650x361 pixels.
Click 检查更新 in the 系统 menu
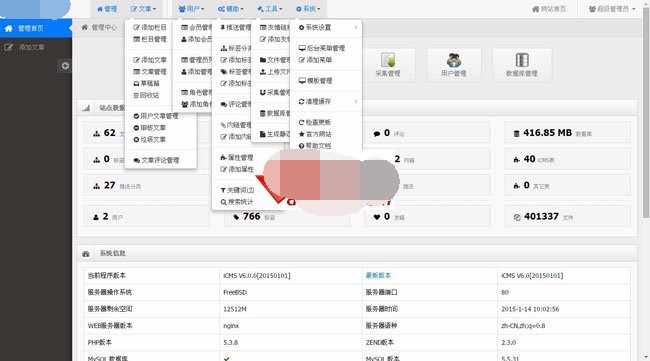[x=315, y=122]
